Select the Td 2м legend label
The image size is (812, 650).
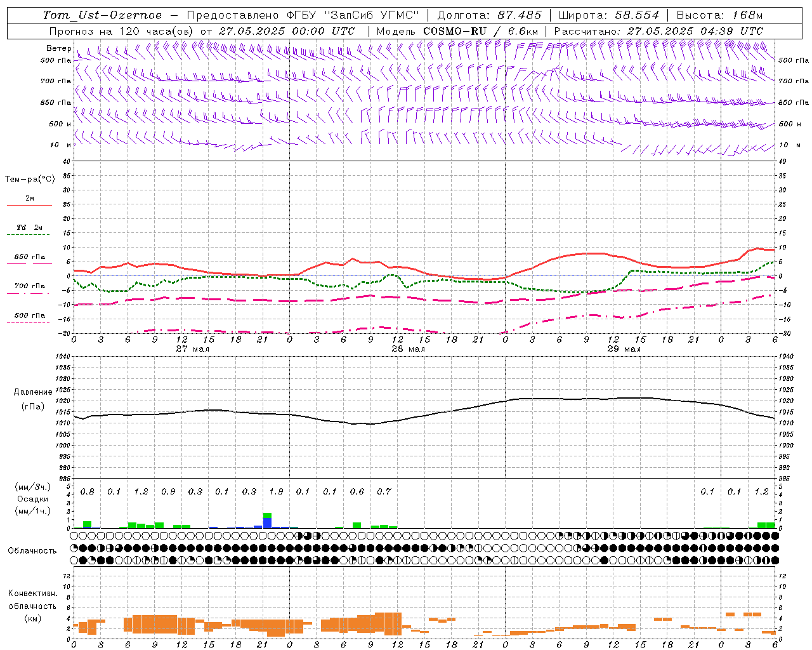click(30, 227)
